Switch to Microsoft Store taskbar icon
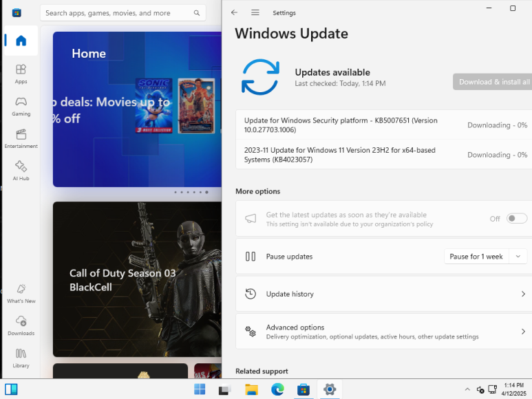The image size is (532, 399). click(304, 389)
